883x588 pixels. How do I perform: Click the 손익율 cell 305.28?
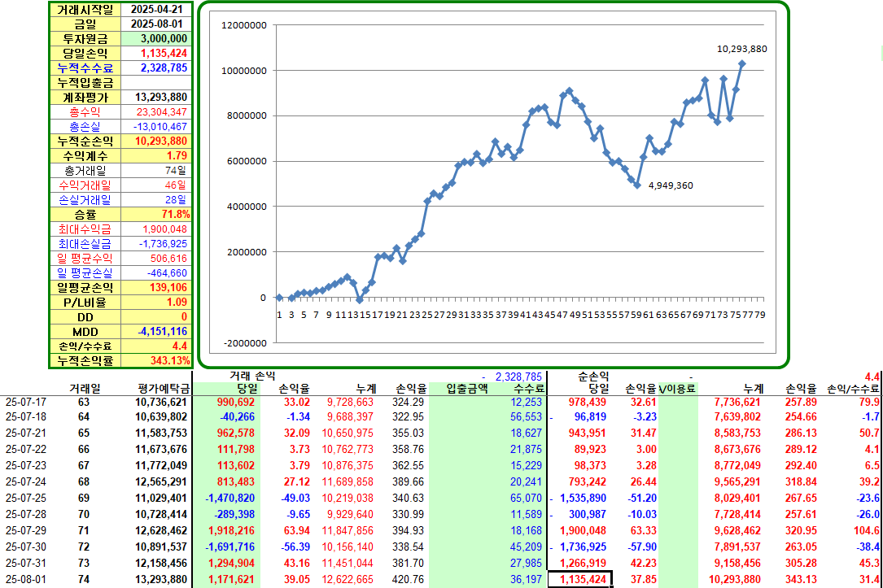(802, 564)
